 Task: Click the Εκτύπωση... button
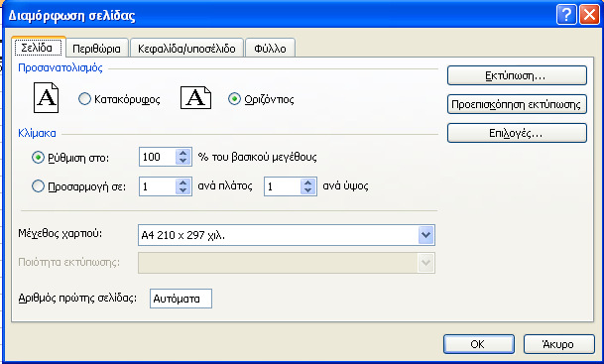pyautogui.click(x=517, y=75)
